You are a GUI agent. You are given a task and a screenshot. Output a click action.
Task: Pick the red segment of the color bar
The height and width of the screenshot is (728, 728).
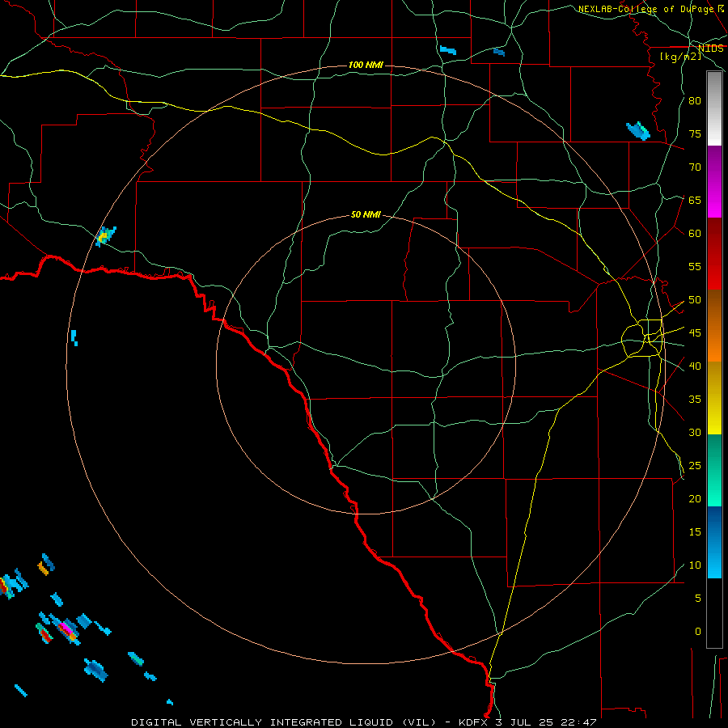coord(714,254)
